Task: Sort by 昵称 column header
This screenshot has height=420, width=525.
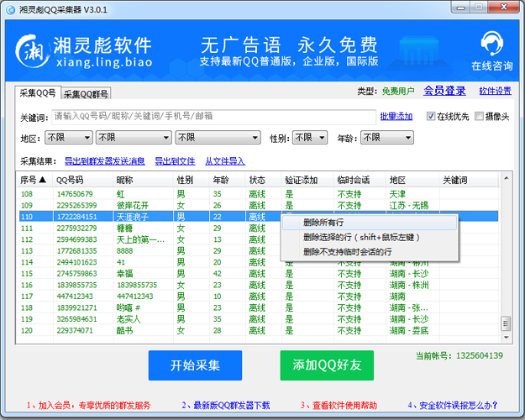Action: tap(143, 181)
